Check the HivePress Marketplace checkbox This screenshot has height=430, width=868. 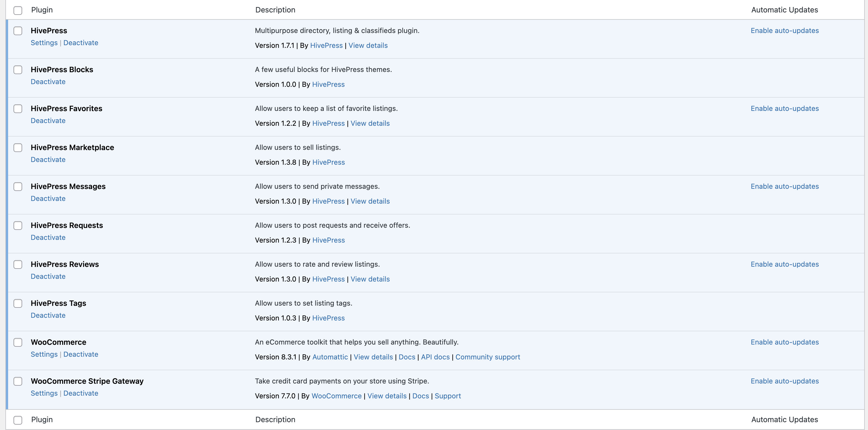click(18, 148)
